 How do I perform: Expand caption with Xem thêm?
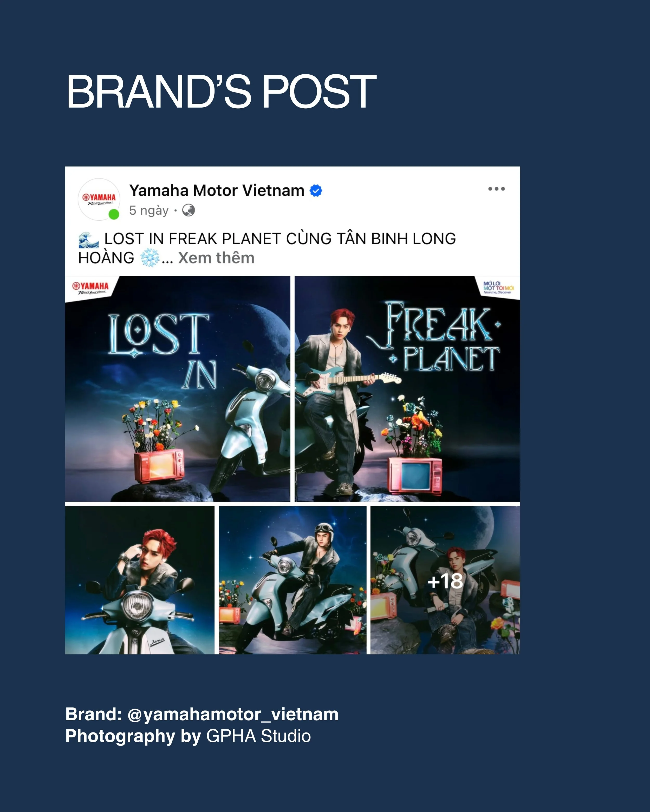tap(216, 258)
